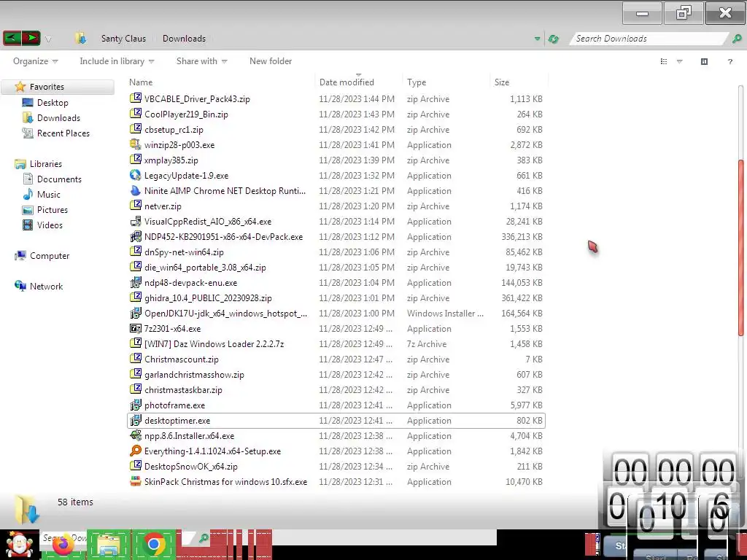Change the view with the view icon
The image size is (747, 560).
(x=664, y=61)
